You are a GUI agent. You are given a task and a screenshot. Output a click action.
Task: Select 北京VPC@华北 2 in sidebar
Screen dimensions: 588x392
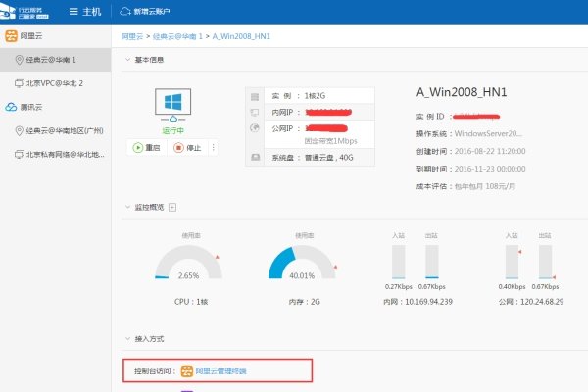[x=56, y=83]
